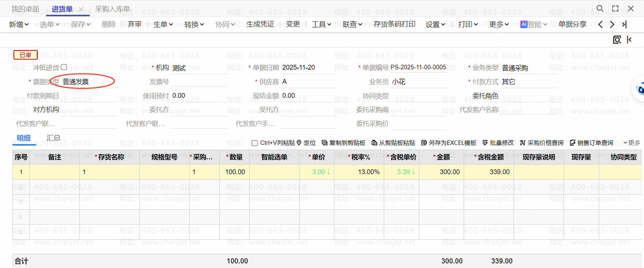644x268 pixels.
Task: Enable the Ctrl+V列粘贴 checkbox
Action: tap(255, 143)
